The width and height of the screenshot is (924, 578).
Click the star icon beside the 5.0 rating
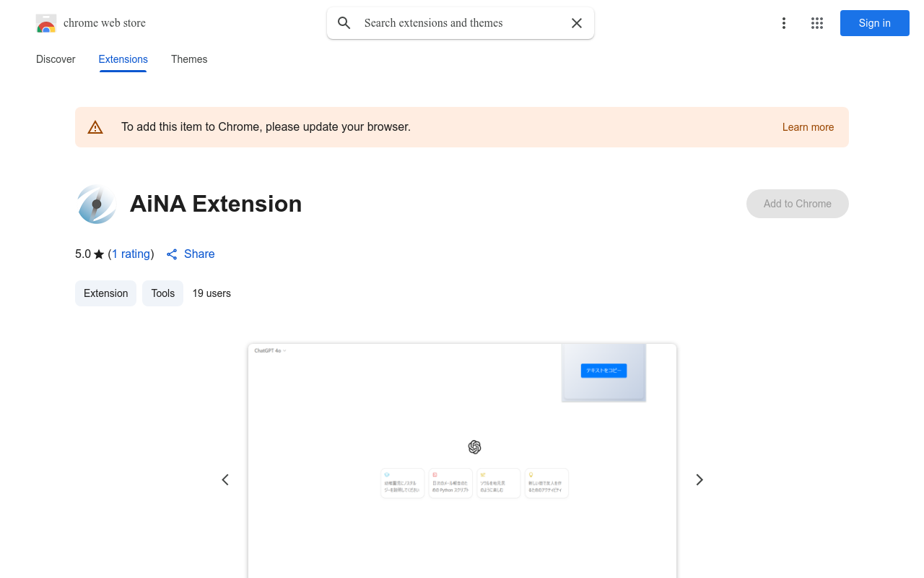[98, 254]
